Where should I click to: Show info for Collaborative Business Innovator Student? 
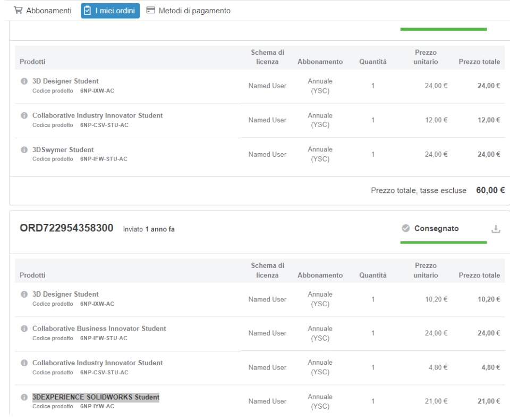(24, 329)
